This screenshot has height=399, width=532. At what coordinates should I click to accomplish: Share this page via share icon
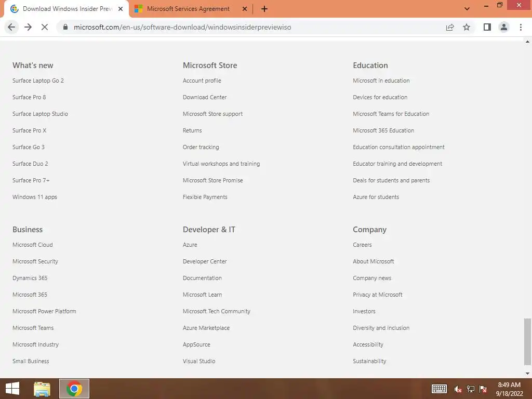click(x=450, y=27)
